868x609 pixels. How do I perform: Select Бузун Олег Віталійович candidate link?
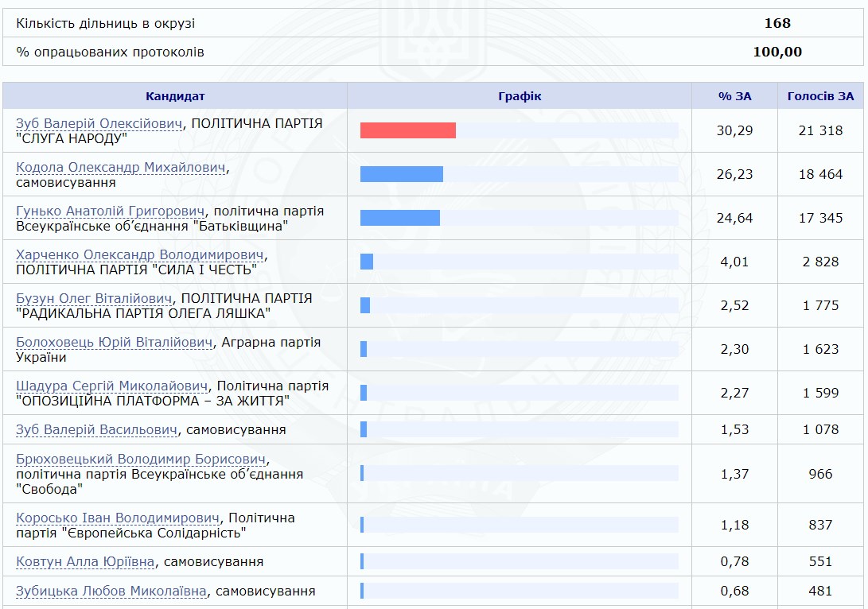94,299
